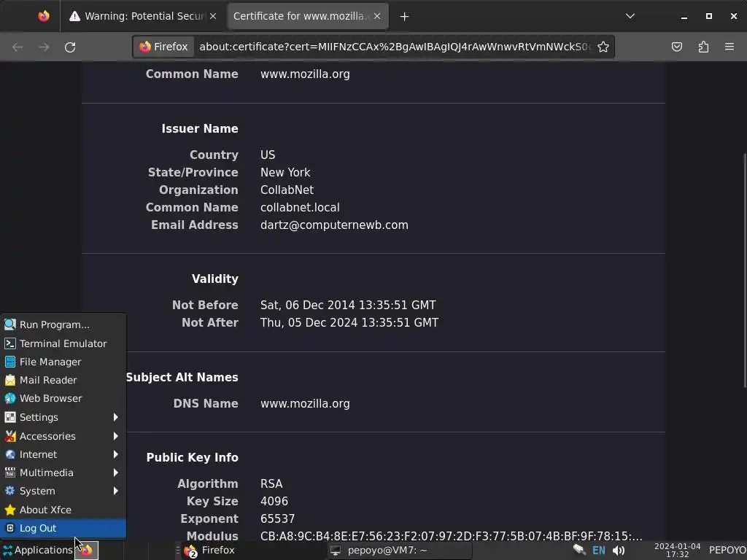Image resolution: width=747 pixels, height=560 pixels.
Task: Click the Not Before date value
Action: point(348,306)
